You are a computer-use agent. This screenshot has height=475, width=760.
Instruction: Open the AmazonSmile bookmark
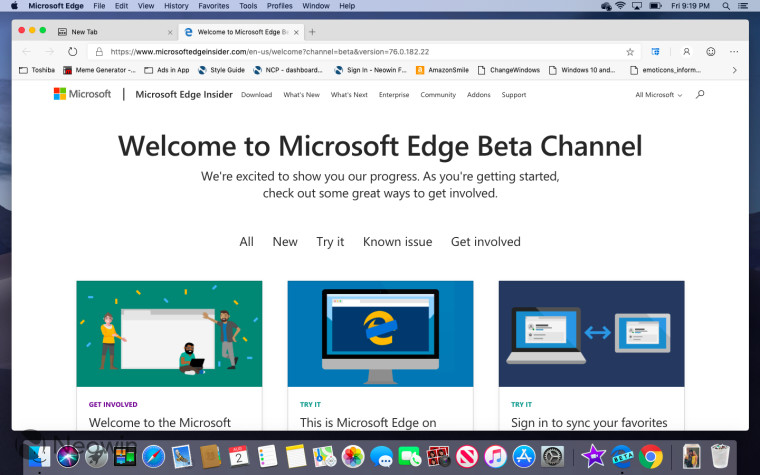coord(443,70)
